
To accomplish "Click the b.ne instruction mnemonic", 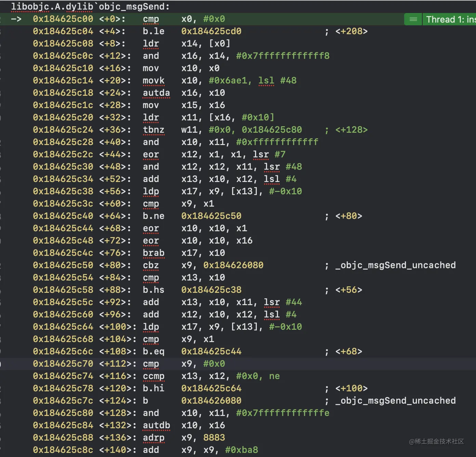I will 154,216.
